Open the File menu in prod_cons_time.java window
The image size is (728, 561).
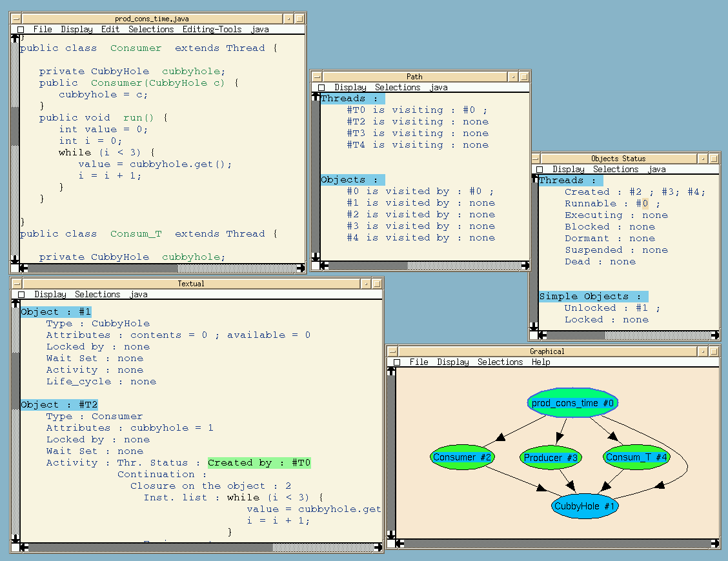tap(43, 29)
